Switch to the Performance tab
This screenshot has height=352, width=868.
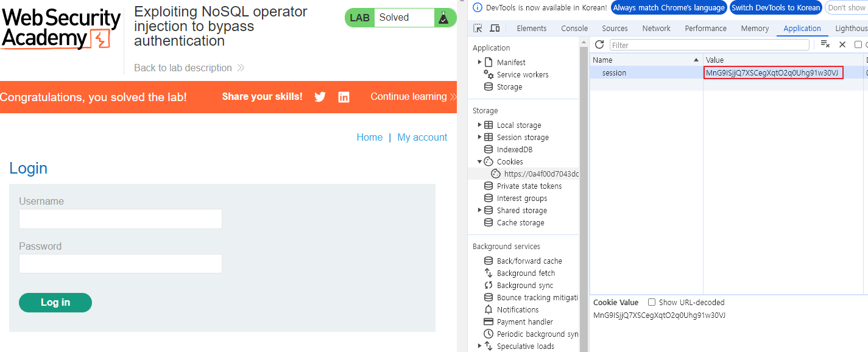(705, 28)
